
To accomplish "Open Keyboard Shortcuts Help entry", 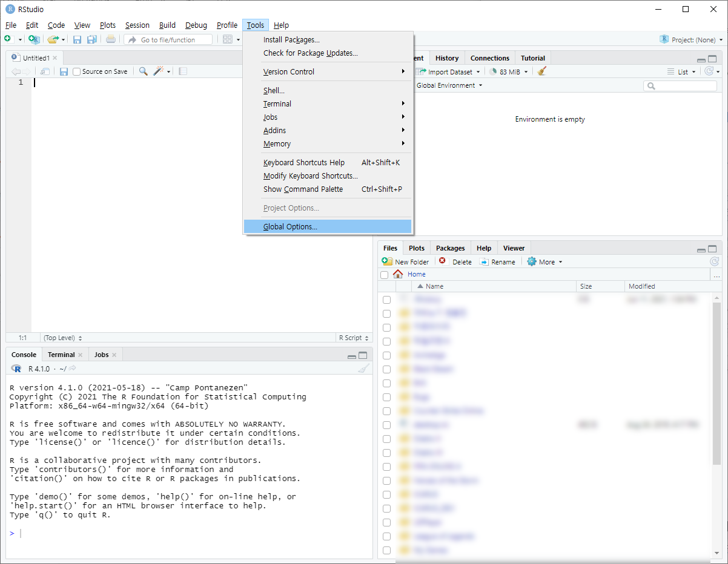I will (x=328, y=163).
